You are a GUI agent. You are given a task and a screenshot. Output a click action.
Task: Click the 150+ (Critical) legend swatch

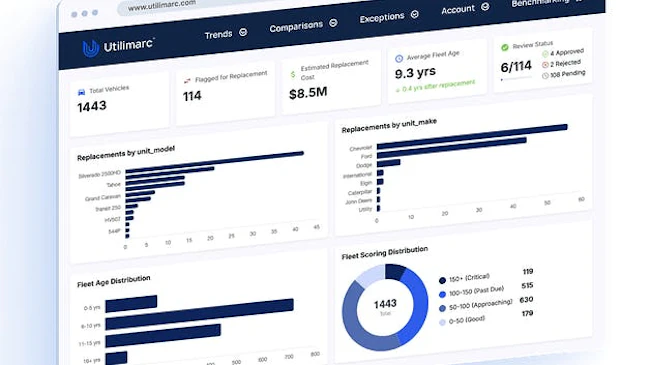pyautogui.click(x=442, y=281)
